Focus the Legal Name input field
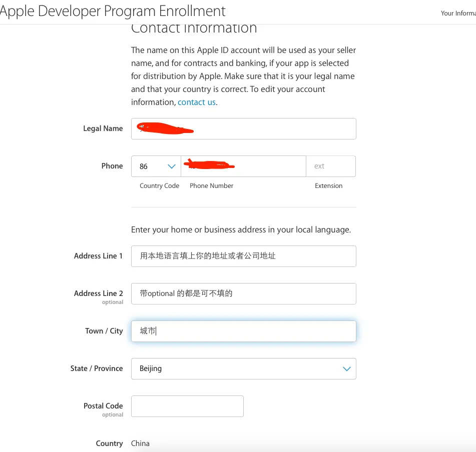Image resolution: width=476 pixels, height=452 pixels. (x=243, y=129)
